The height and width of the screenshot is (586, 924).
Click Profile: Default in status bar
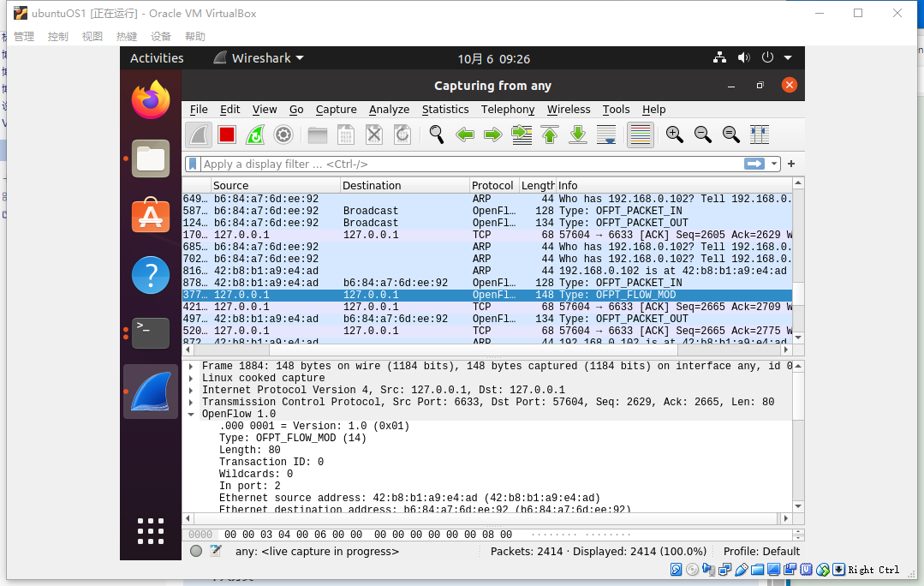point(761,551)
